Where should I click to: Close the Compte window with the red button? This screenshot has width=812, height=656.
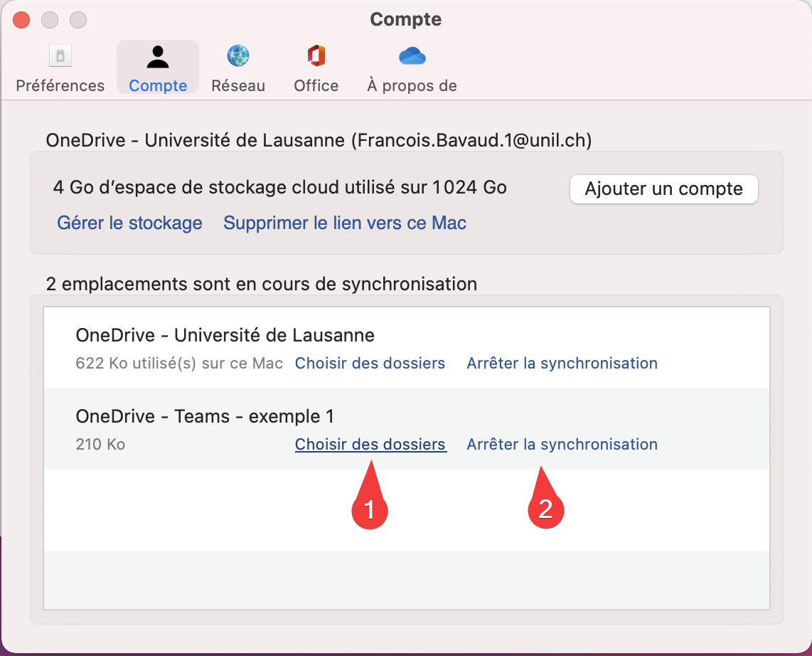point(21,20)
